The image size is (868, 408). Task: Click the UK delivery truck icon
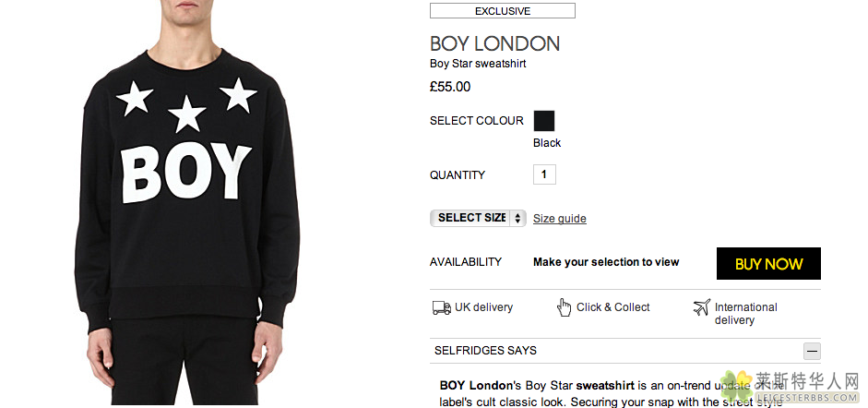click(x=441, y=307)
